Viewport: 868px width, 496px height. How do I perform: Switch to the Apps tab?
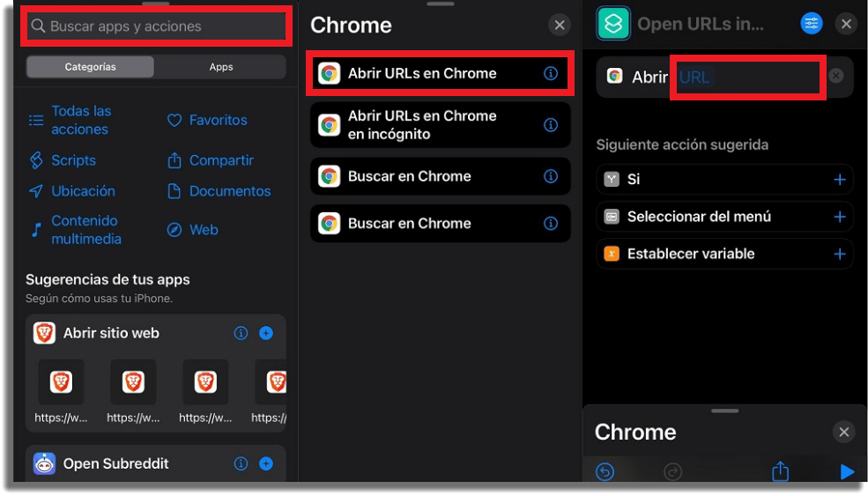(x=221, y=67)
